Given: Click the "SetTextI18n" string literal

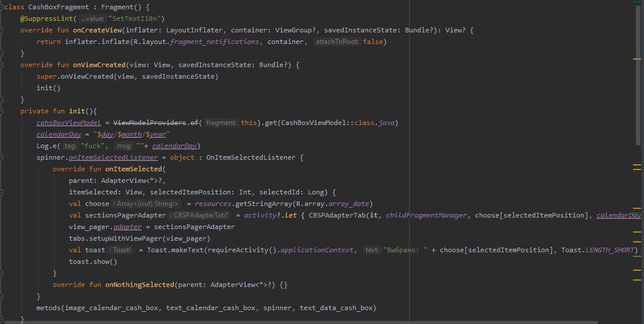Looking at the screenshot, I should 134,19.
